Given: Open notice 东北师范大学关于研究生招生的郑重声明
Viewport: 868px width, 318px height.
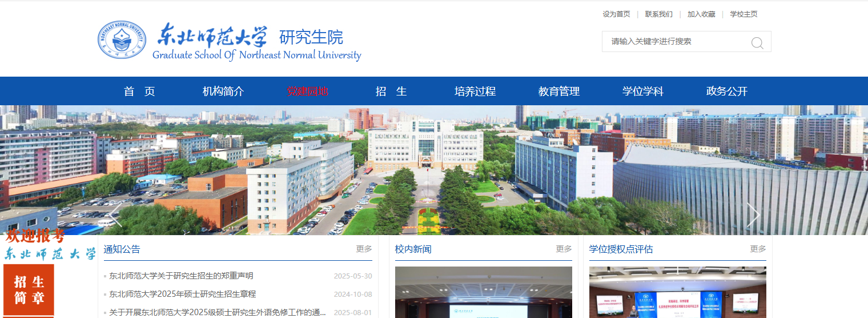Looking at the screenshot, I should (x=181, y=276).
